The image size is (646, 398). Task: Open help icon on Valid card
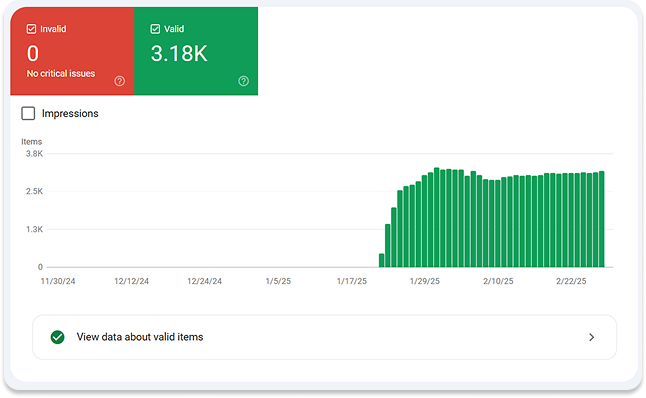[243, 81]
